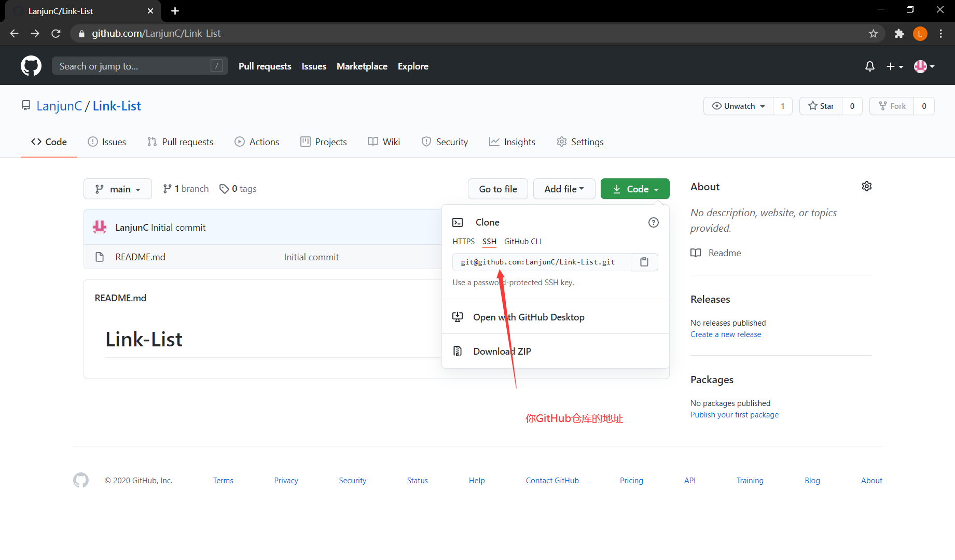
Task: Open the Readme link in About
Action: pos(716,253)
